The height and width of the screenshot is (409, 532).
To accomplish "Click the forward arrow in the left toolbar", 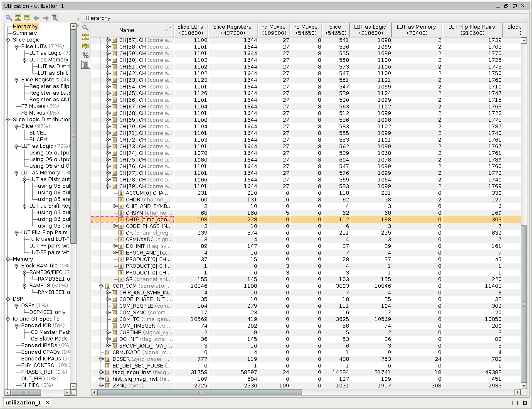I will pos(46,18).
